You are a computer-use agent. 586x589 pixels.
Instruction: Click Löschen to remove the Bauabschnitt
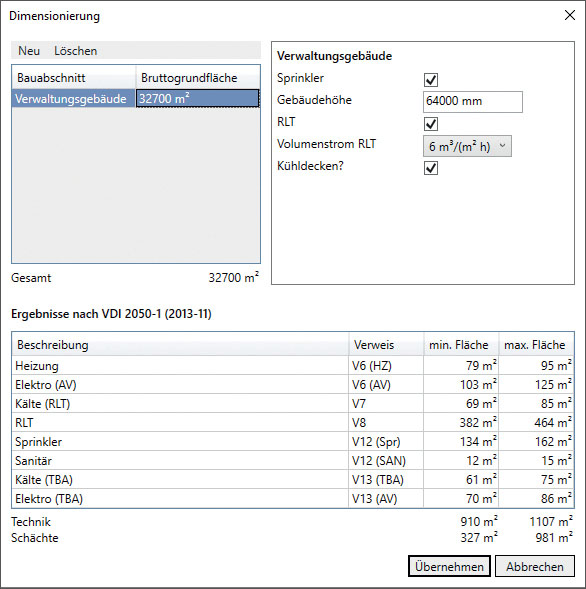76,51
